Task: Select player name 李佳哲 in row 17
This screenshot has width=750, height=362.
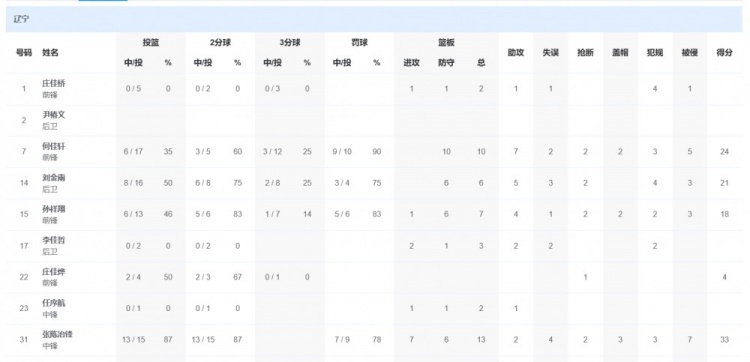Action: tap(54, 240)
